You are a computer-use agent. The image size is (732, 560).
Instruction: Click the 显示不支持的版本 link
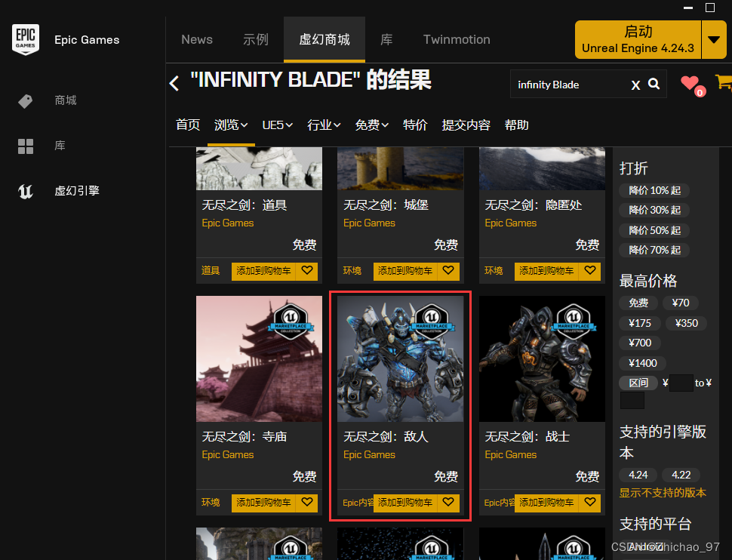pos(663,493)
